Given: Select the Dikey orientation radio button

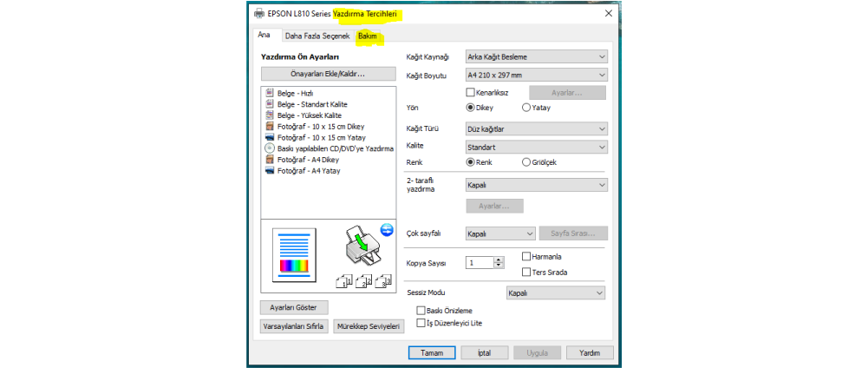Looking at the screenshot, I should 471,108.
